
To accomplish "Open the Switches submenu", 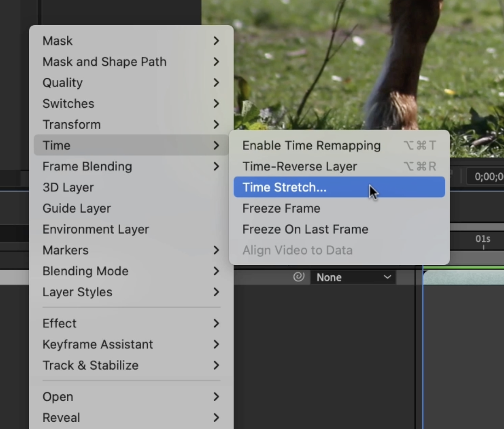I will pos(131,103).
